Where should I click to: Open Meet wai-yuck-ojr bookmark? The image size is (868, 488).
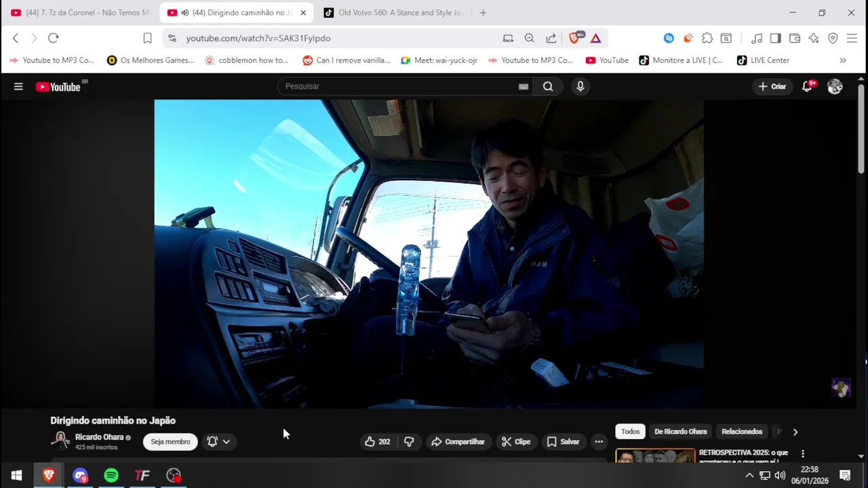(x=439, y=60)
